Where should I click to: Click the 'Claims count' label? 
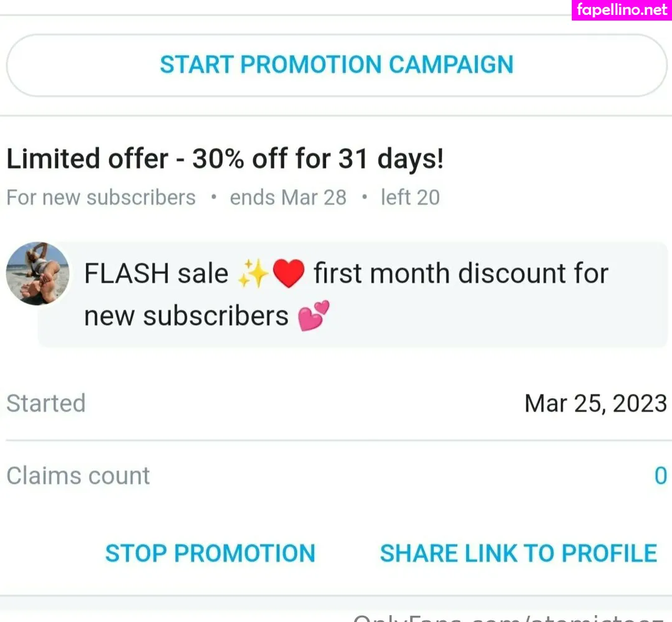[x=78, y=476]
